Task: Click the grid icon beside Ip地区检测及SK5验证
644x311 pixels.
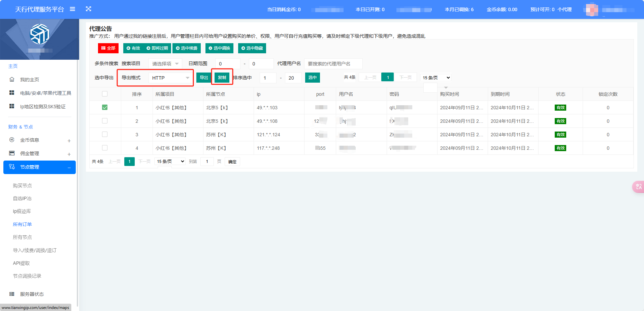Action: (12, 106)
